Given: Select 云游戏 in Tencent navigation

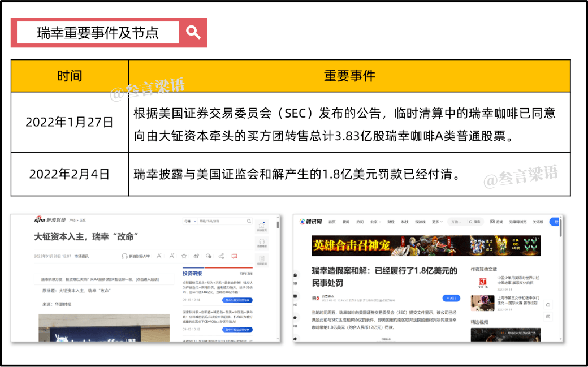Looking at the screenshot, I should click(420, 222).
